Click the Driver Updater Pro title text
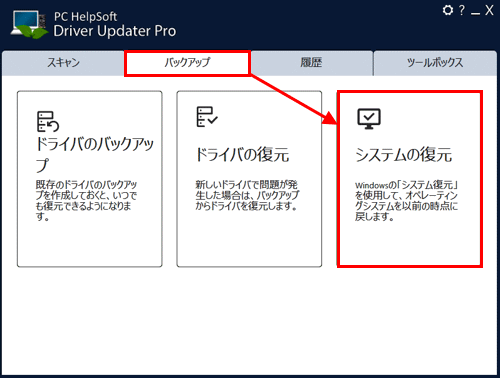The width and height of the screenshot is (500, 378). coord(115,31)
